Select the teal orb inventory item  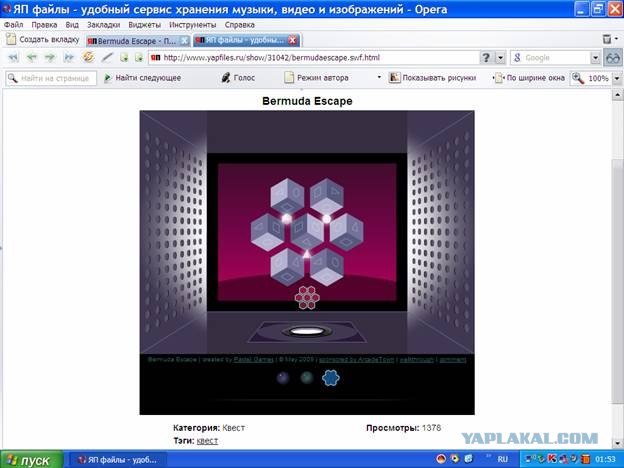click(307, 378)
